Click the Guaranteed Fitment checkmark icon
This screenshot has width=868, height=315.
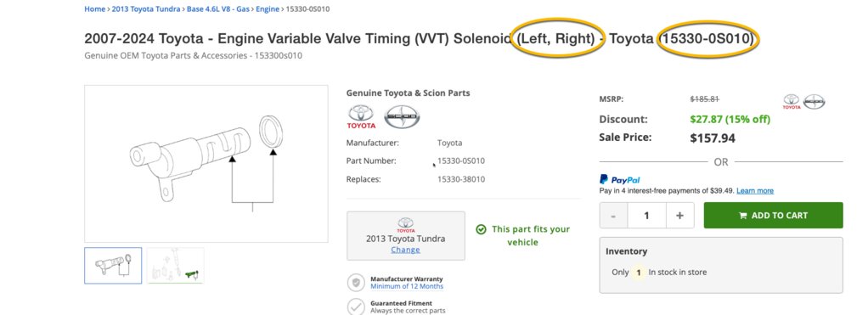point(356,307)
